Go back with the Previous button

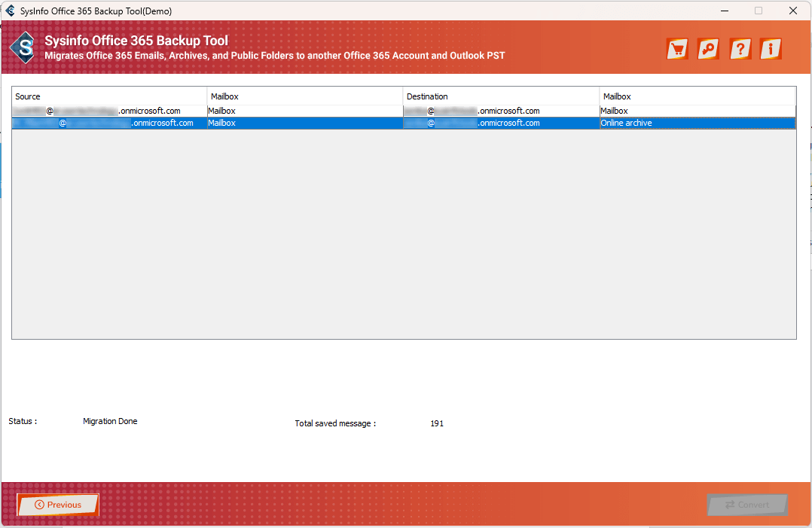coord(58,505)
